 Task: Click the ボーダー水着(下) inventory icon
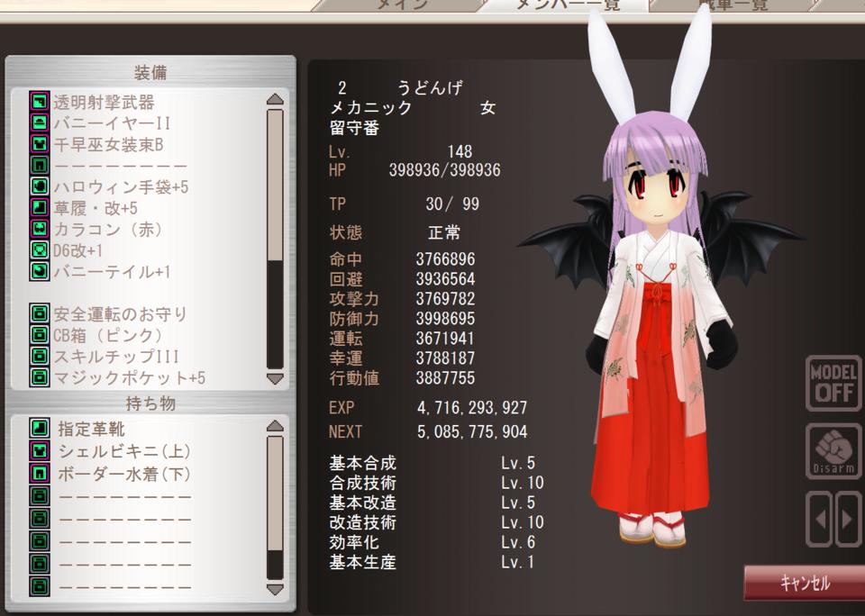[x=39, y=474]
